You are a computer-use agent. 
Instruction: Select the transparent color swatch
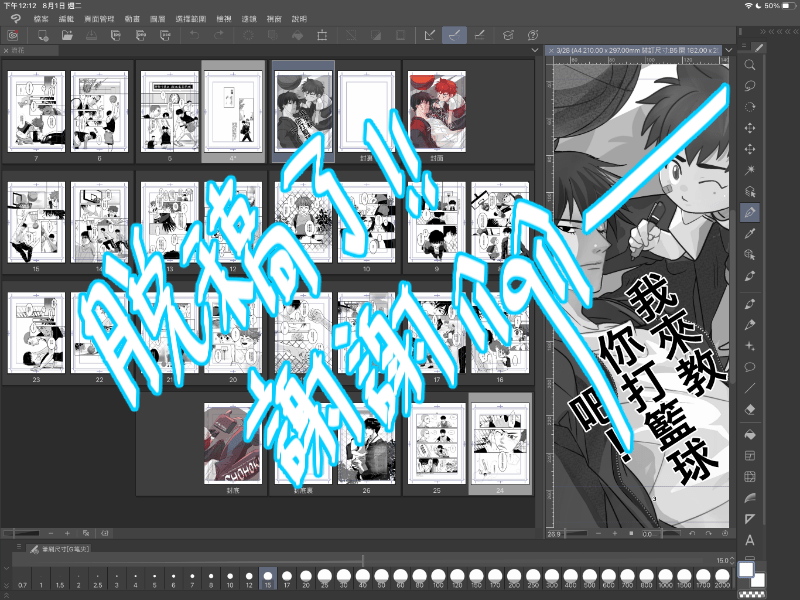coord(752,594)
